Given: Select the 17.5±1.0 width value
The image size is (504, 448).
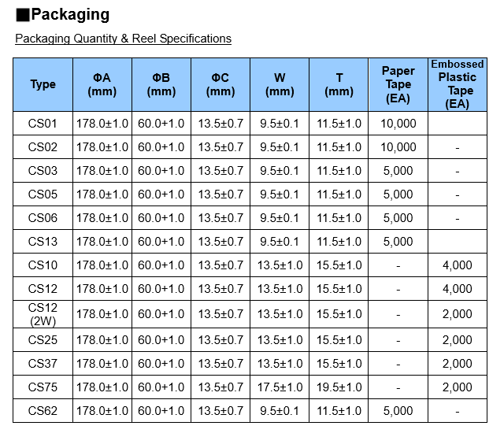Looking at the screenshot, I should pos(280,387).
